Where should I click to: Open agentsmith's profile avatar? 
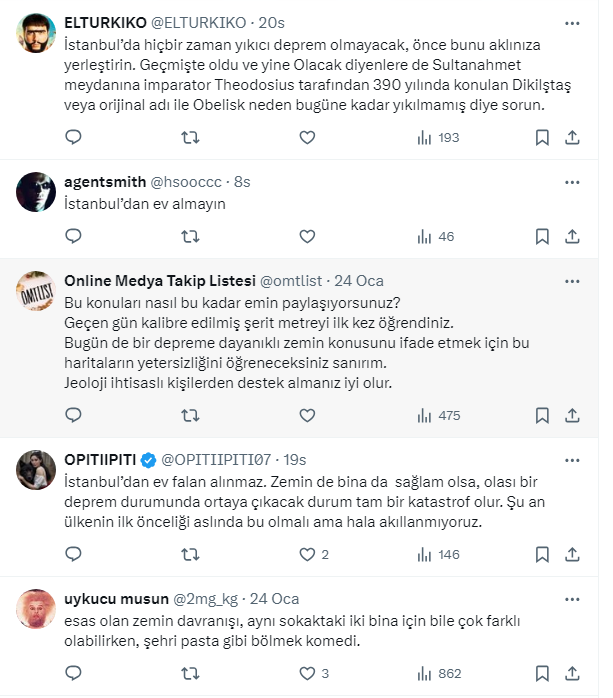37,191
